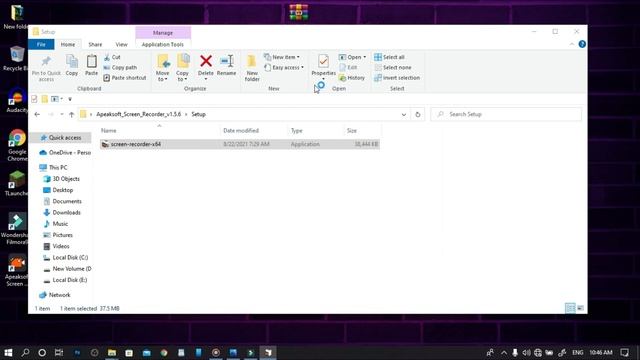Toggle the quick access toolbar checkbox

coord(34,99)
